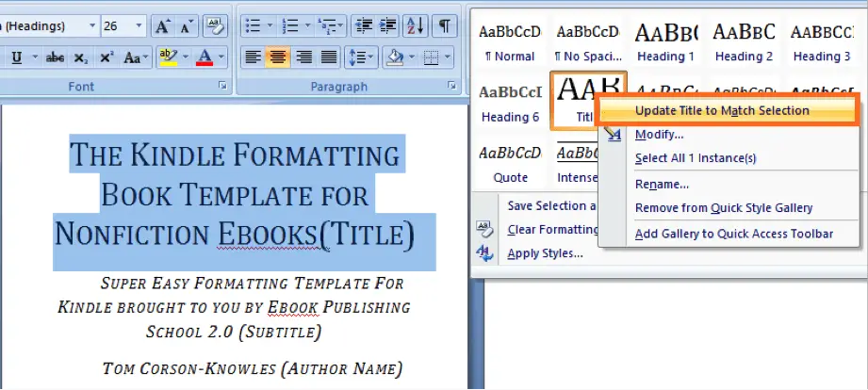This screenshot has height=390, width=868.
Task: Toggle underline formatting
Action: click(x=17, y=57)
